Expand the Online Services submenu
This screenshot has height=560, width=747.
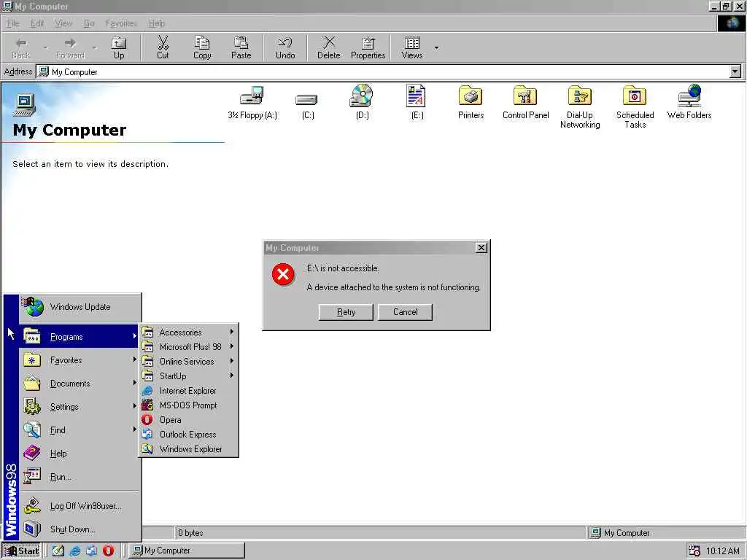pos(189,362)
